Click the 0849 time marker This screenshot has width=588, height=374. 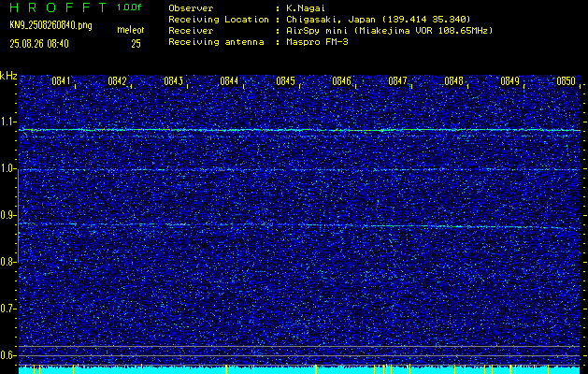(x=509, y=81)
